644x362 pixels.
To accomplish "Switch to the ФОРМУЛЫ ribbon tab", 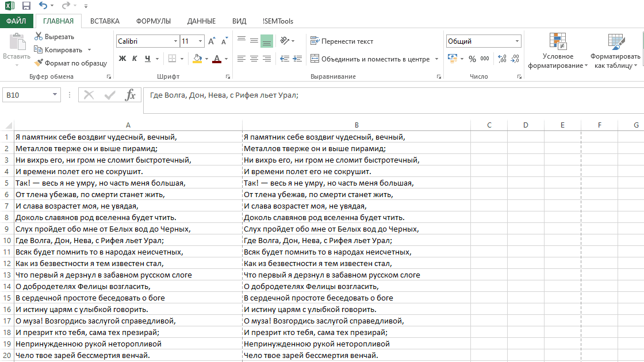I will point(153,21).
